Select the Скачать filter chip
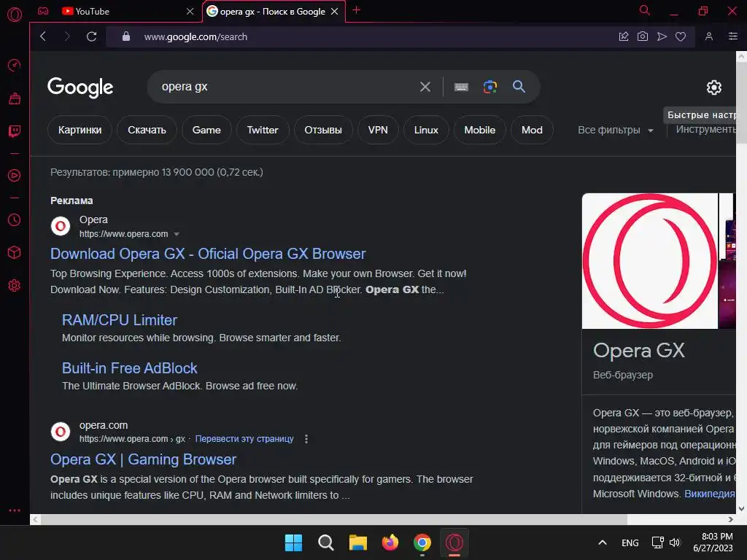The width and height of the screenshot is (747, 560). point(147,130)
